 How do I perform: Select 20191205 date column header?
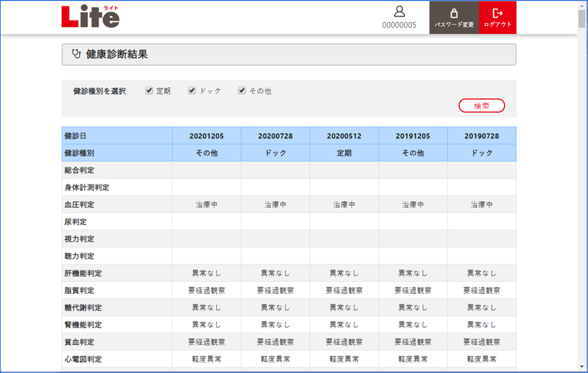[x=413, y=136]
